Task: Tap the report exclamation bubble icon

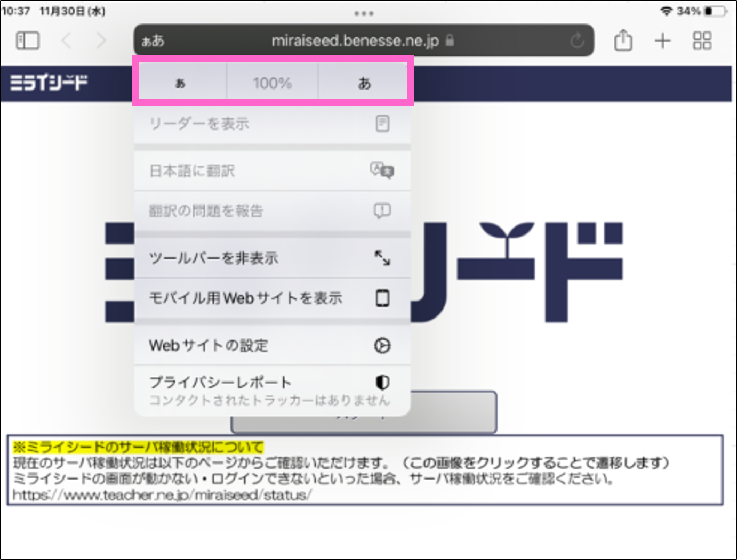Action: (x=382, y=211)
